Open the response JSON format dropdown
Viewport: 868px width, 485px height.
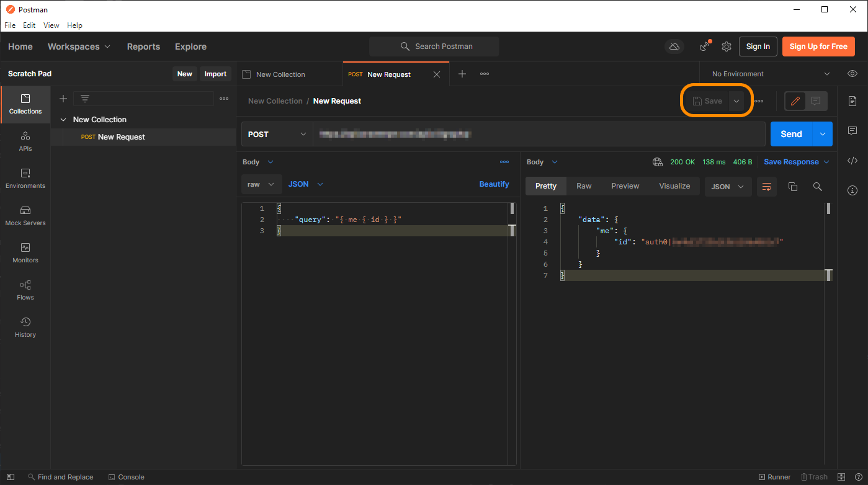tap(728, 187)
